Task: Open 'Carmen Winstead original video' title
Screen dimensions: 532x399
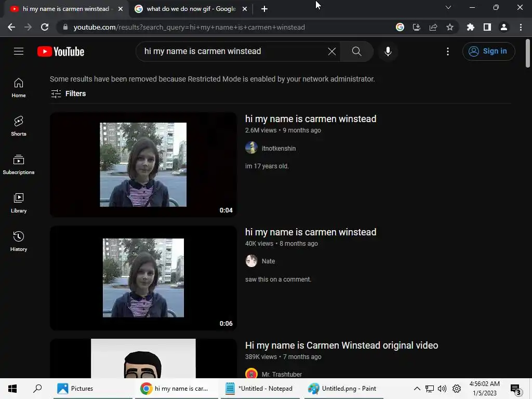Action: tap(342, 345)
